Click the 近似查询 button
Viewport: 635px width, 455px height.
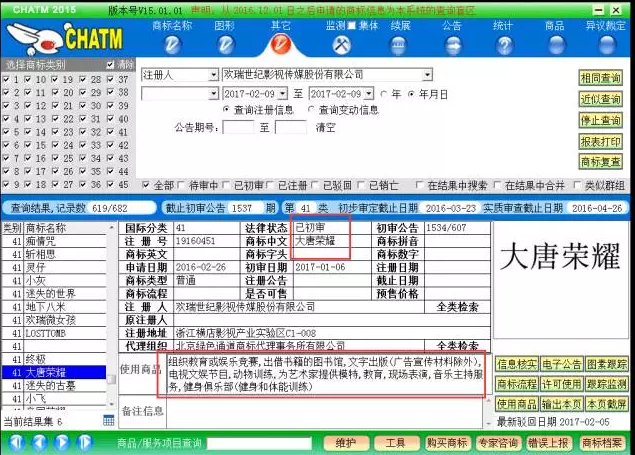click(x=600, y=99)
